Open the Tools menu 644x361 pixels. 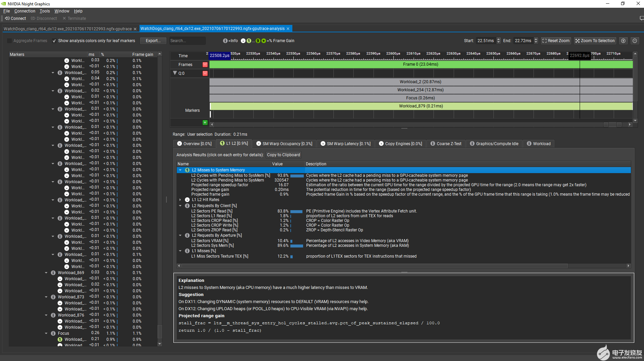point(45,11)
